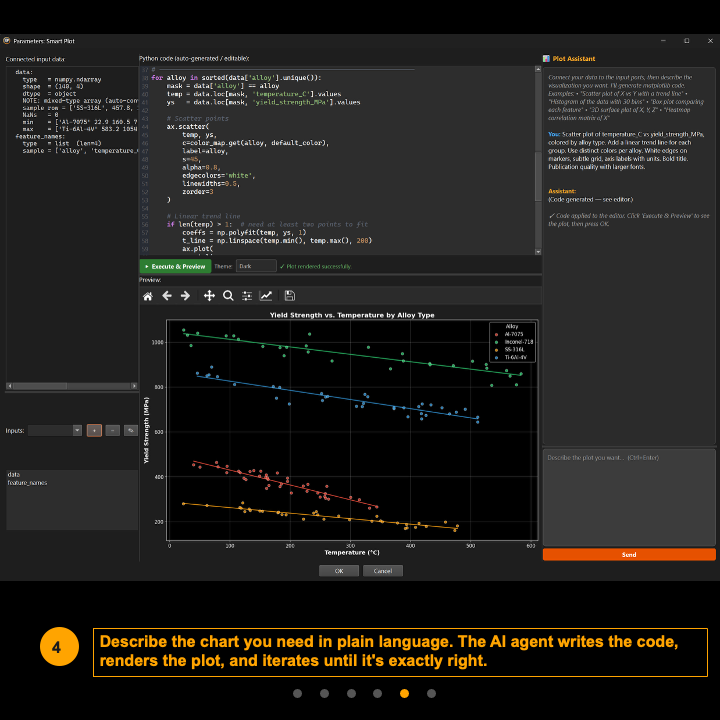720x720 pixels.
Task: Click the rename input edit button
Action: click(x=130, y=430)
